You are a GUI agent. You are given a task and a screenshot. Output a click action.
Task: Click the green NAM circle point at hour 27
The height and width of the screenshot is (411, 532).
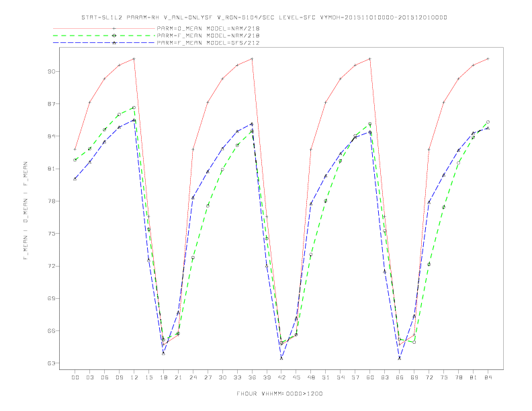(x=208, y=206)
